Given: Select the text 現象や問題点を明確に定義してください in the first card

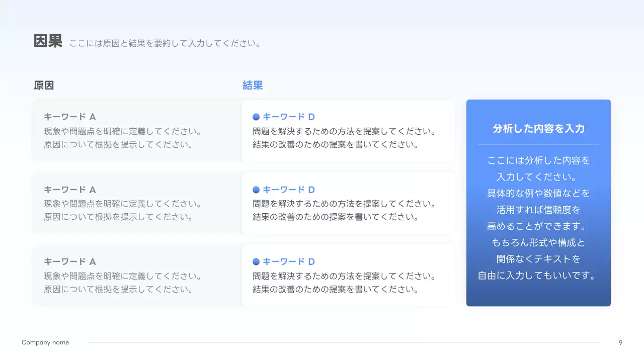Looking at the screenshot, I should point(124,131).
